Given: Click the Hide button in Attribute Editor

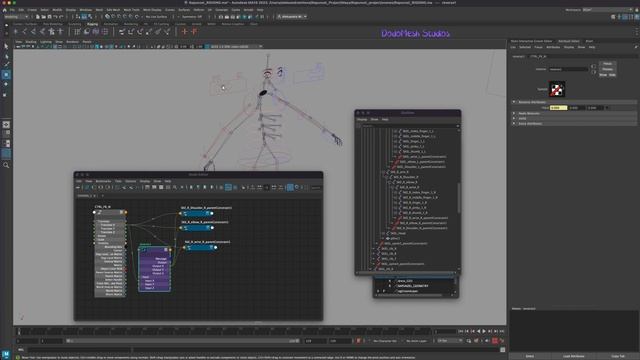Looking at the screenshot, I should click(612, 75).
